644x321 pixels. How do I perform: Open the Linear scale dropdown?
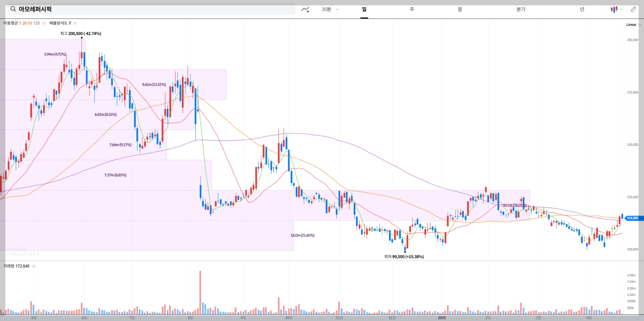point(634,25)
